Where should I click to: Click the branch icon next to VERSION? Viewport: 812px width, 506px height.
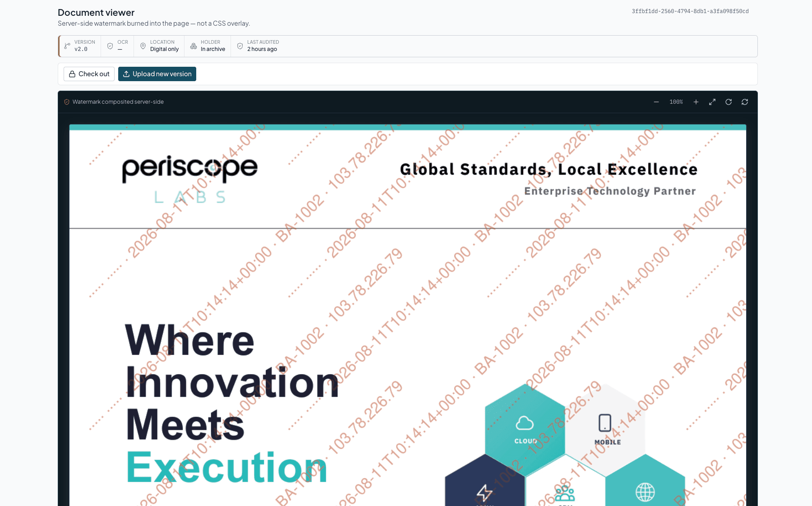pos(67,46)
